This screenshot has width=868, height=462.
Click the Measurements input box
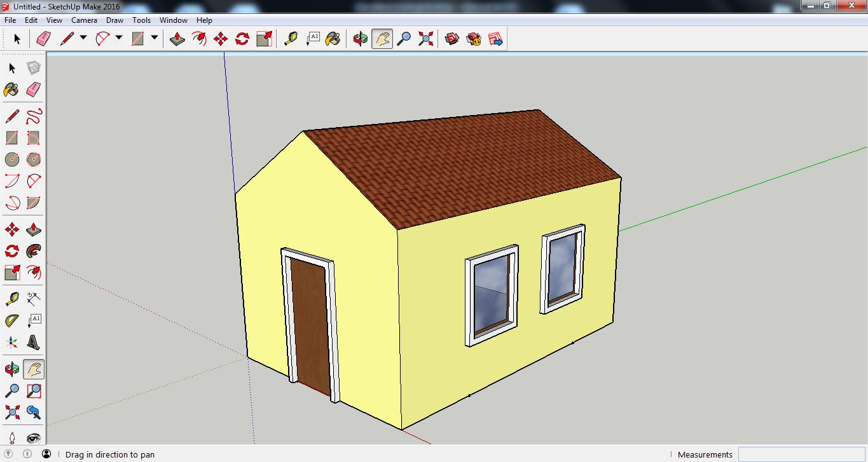[x=801, y=454]
